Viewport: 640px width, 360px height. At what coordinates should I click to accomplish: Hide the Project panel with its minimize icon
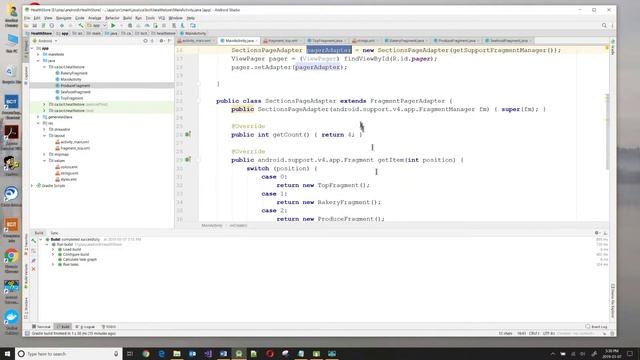(x=169, y=41)
